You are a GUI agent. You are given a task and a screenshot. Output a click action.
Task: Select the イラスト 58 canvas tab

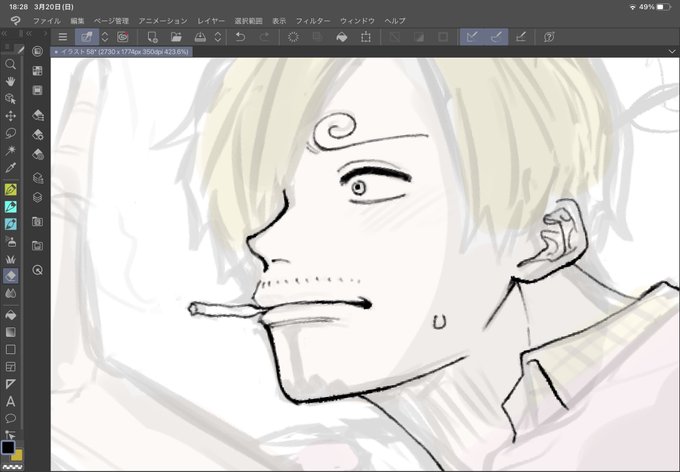coord(122,52)
